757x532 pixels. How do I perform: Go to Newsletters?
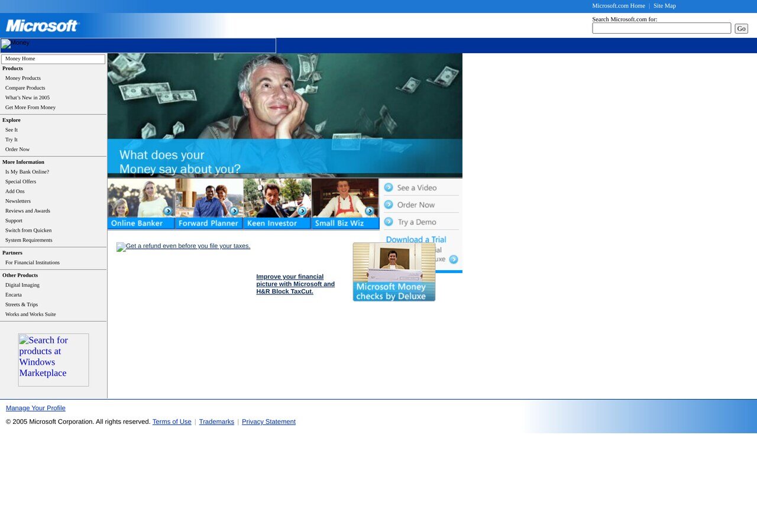[x=18, y=201]
